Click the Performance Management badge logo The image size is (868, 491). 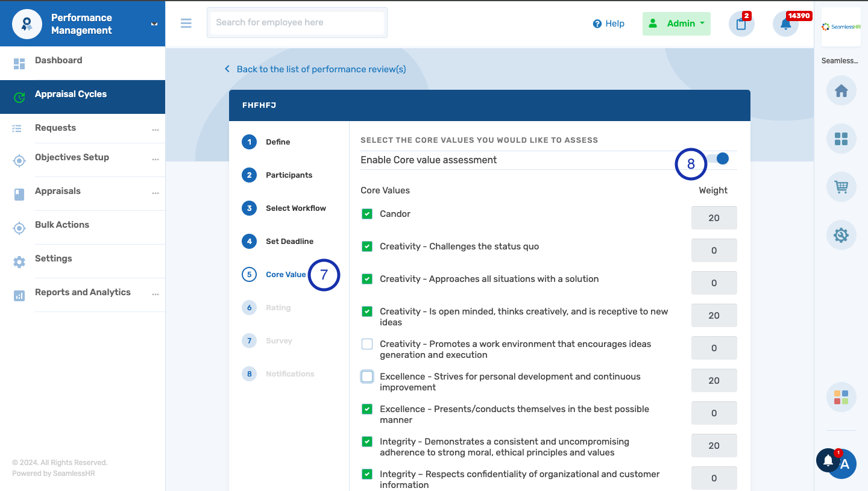pos(27,24)
